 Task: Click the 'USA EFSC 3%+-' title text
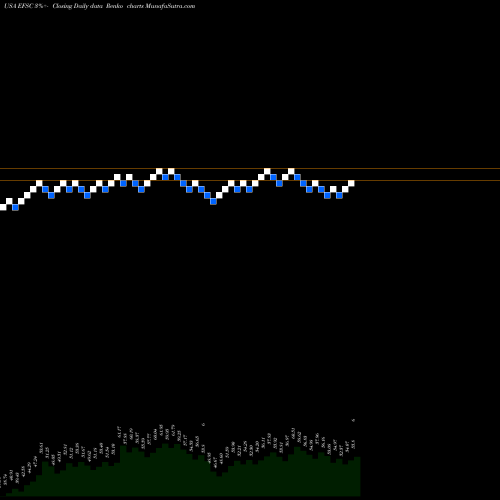pyautogui.click(x=26, y=6)
